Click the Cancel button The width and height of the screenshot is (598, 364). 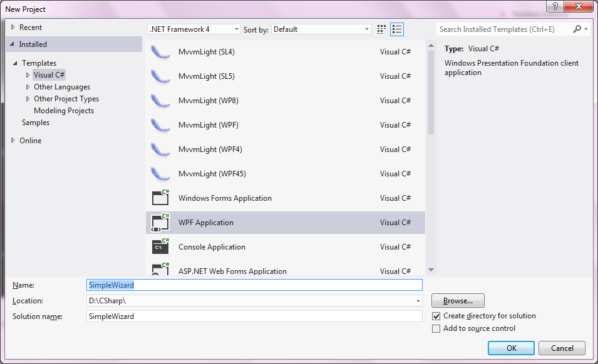(x=562, y=348)
